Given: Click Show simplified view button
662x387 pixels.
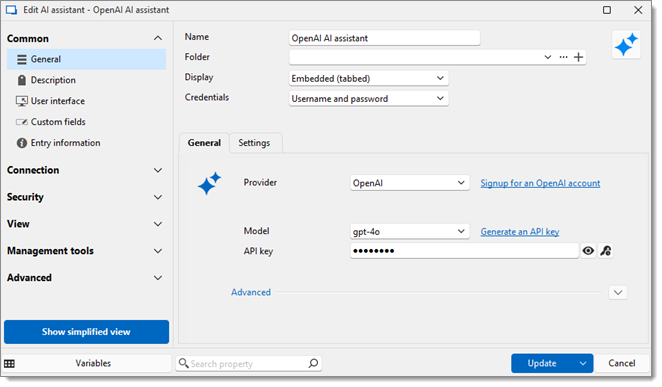Looking at the screenshot, I should click(x=87, y=332).
